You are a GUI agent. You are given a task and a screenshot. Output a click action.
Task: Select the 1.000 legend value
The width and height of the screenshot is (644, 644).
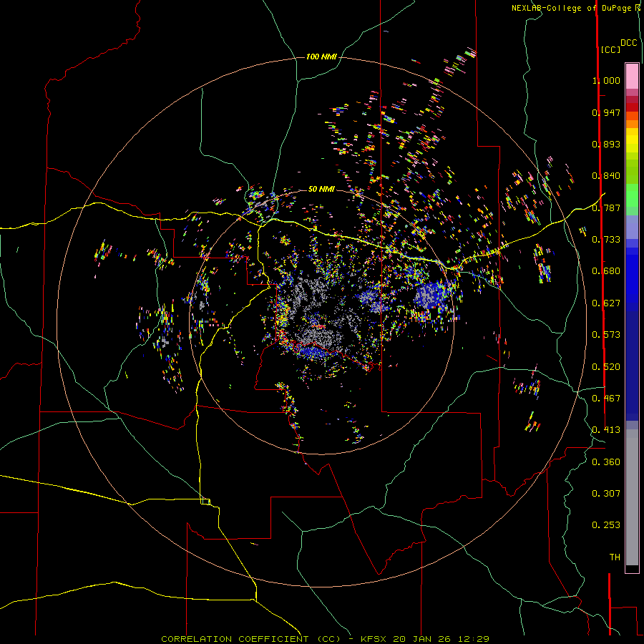pyautogui.click(x=606, y=80)
